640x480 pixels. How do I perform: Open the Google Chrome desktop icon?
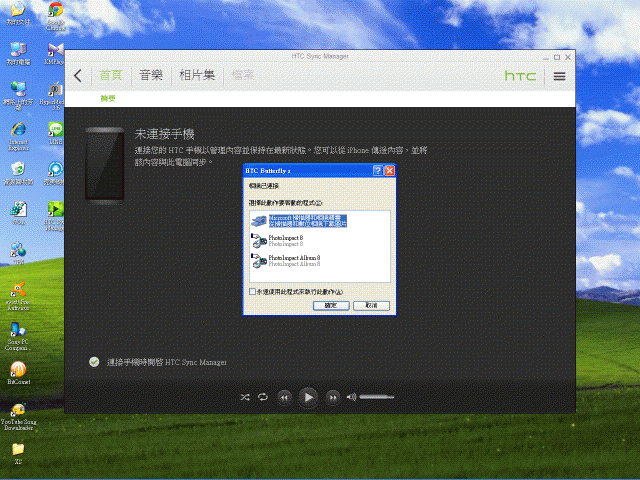coord(56,16)
